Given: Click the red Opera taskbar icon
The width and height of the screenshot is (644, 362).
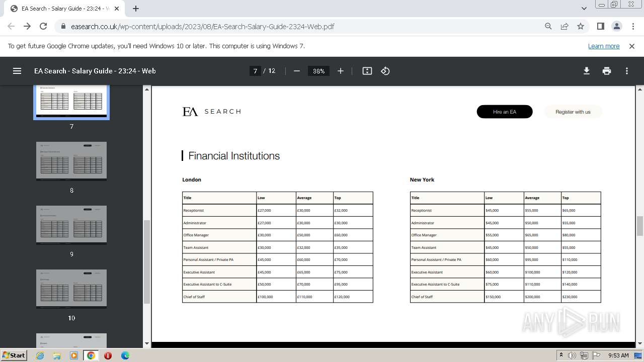Looking at the screenshot, I should [x=108, y=355].
